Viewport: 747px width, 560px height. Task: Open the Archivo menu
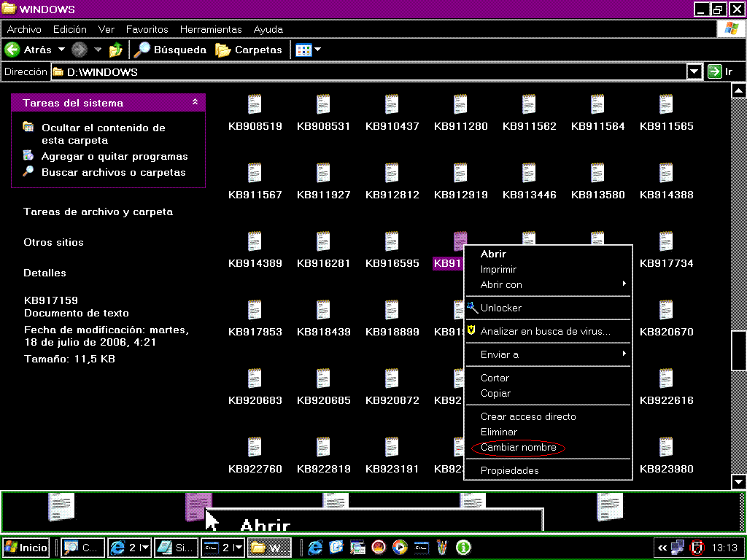pyautogui.click(x=24, y=29)
